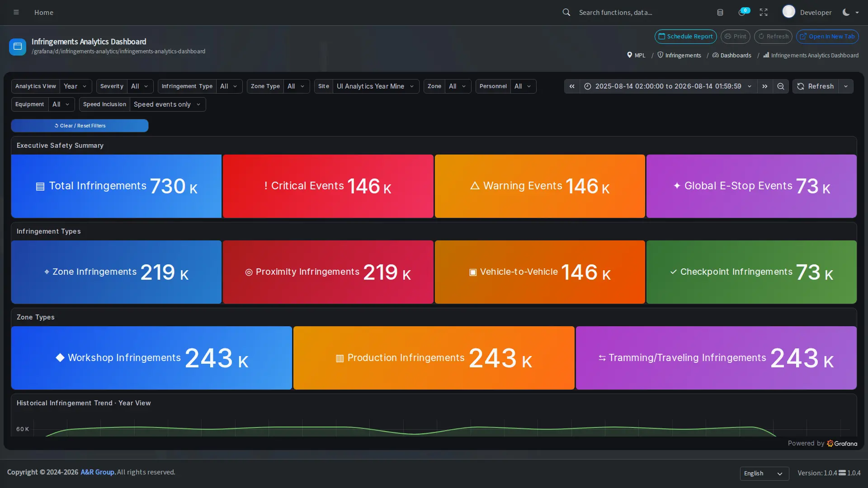Open A&R Group link
Screen dimensions: 868x488
coord(98,472)
